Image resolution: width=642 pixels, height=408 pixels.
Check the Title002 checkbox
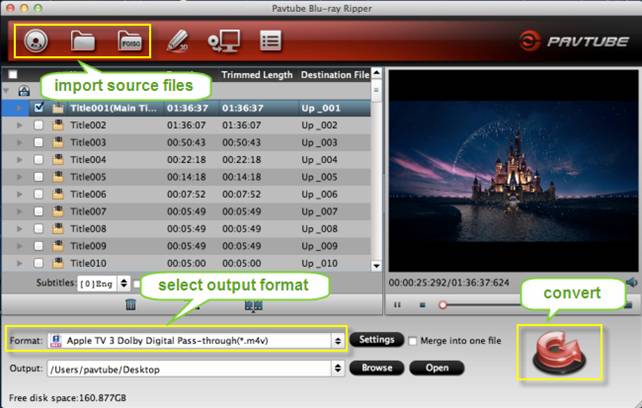click(38, 125)
